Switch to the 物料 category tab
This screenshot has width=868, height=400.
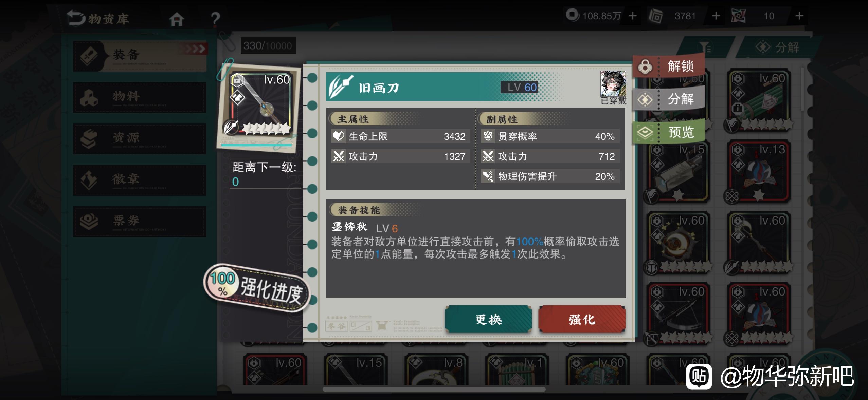140,97
